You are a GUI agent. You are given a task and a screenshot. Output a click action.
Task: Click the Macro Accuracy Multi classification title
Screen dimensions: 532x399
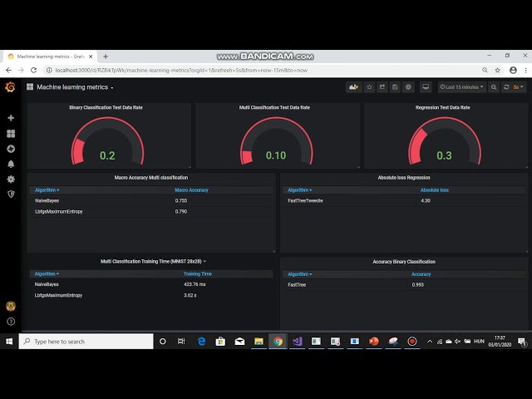[151, 177]
